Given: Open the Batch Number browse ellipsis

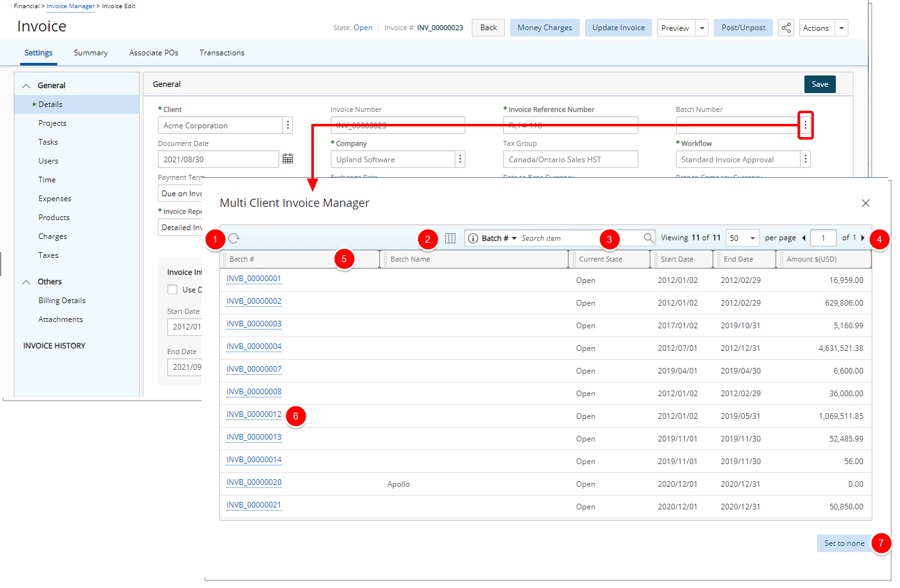Looking at the screenshot, I should 805,125.
